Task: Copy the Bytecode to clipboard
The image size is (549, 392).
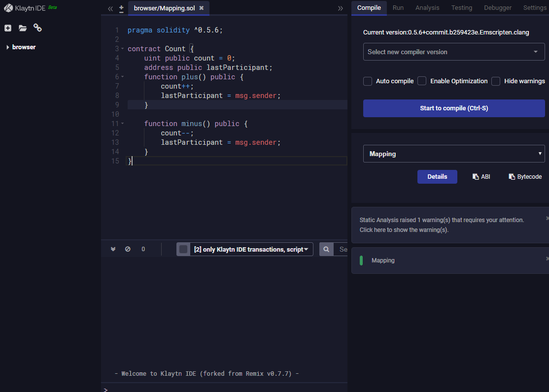Action: (525, 177)
